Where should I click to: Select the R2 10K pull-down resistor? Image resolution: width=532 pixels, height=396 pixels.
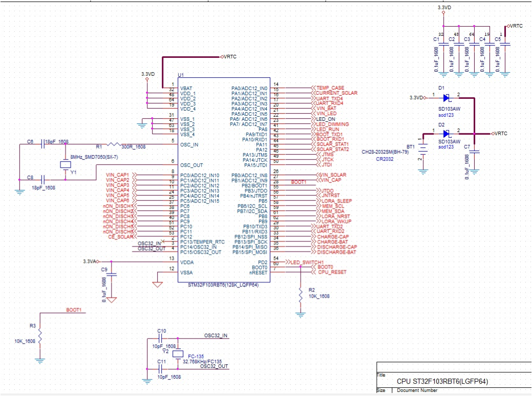tap(300, 296)
